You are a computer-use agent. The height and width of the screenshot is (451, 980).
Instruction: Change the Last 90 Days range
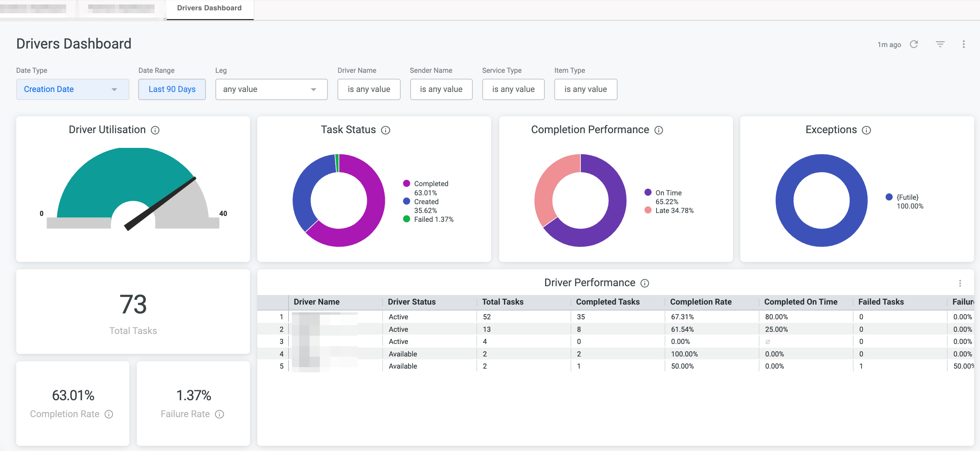(x=172, y=89)
